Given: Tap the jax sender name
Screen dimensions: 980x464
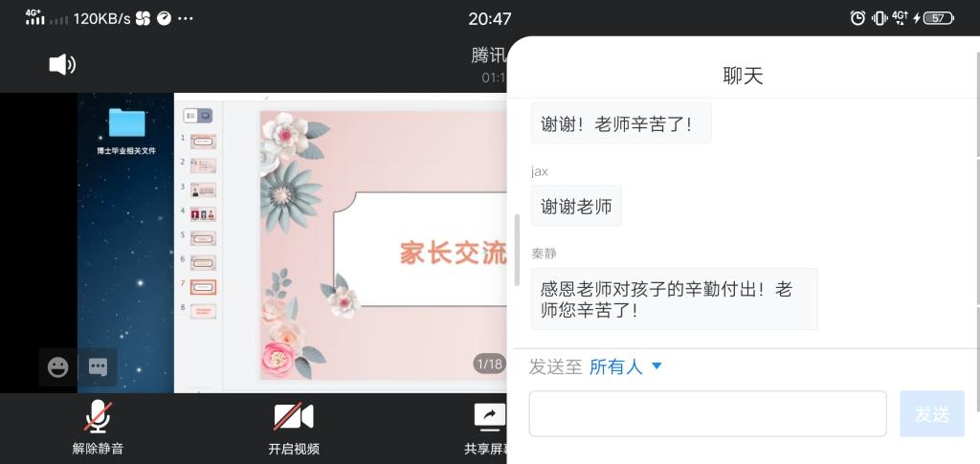Looking at the screenshot, I should click(540, 172).
